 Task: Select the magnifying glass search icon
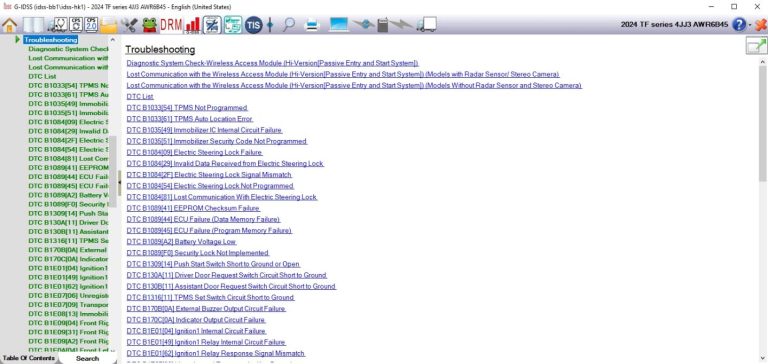(288, 24)
